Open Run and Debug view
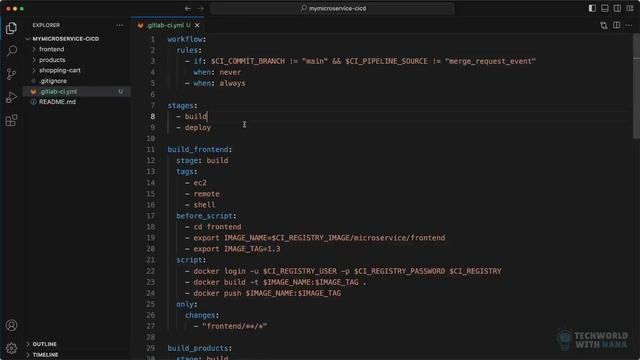 [11, 97]
